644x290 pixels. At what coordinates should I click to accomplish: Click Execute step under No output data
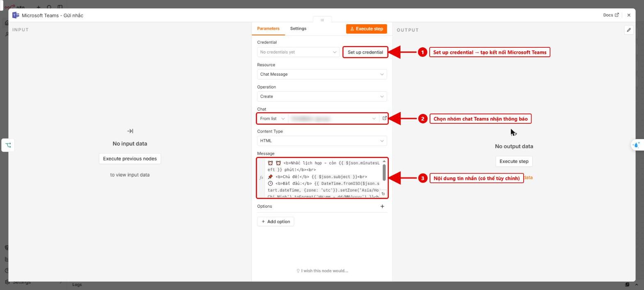[514, 161]
